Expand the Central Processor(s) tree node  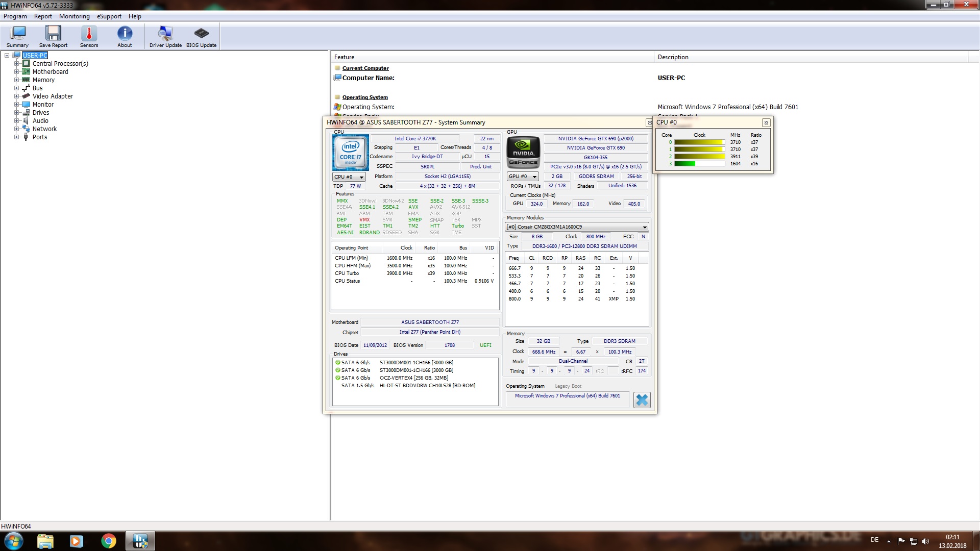tap(16, 64)
